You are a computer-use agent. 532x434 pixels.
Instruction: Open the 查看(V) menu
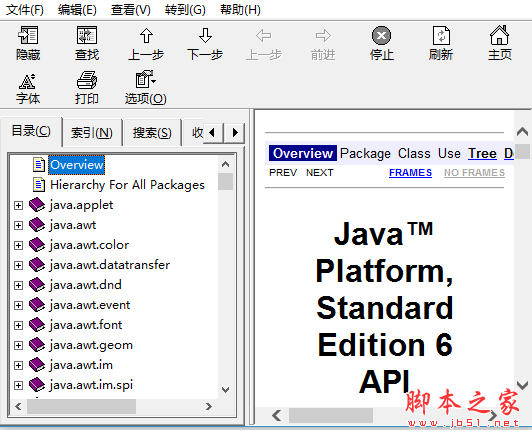[x=131, y=10]
